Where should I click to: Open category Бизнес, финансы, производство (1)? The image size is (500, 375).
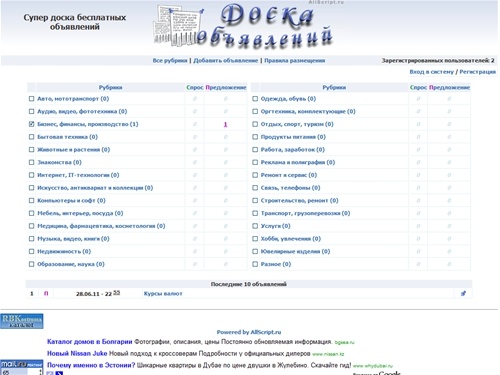coord(88,124)
